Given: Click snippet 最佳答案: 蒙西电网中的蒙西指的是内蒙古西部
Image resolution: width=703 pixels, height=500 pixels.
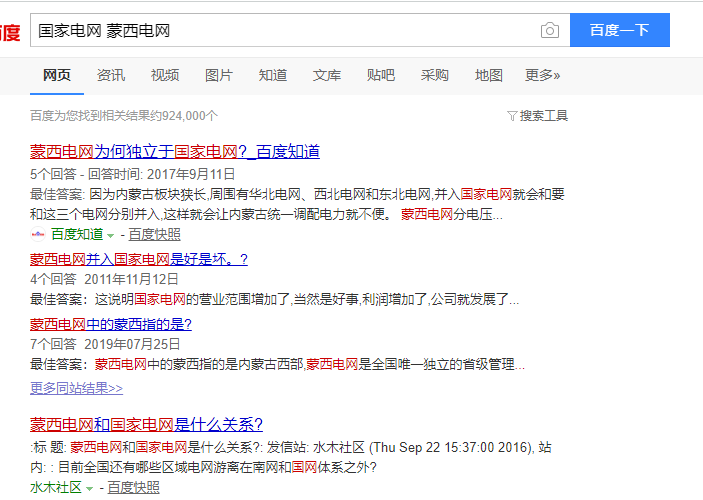Looking at the screenshot, I should click(x=277, y=364).
